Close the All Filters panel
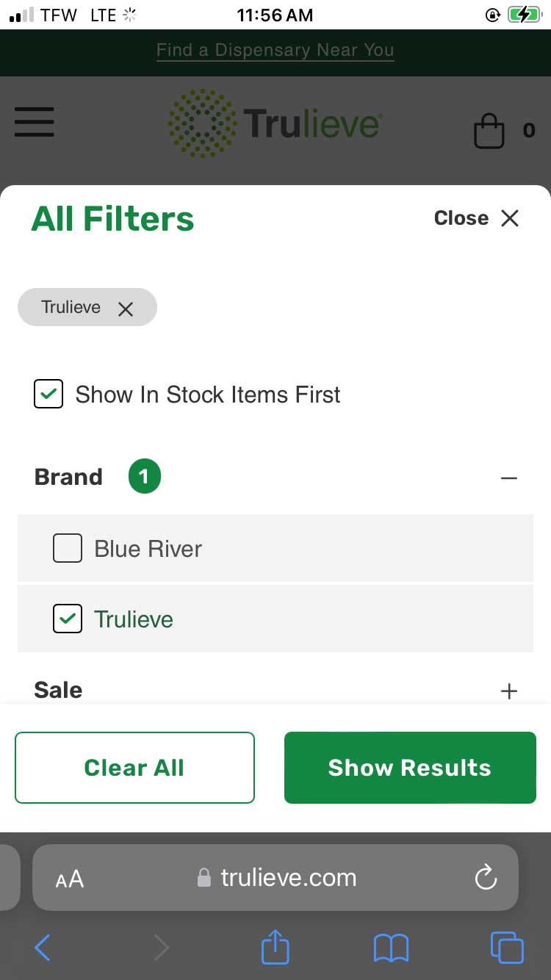Viewport: 551px width, 980px height. click(477, 218)
